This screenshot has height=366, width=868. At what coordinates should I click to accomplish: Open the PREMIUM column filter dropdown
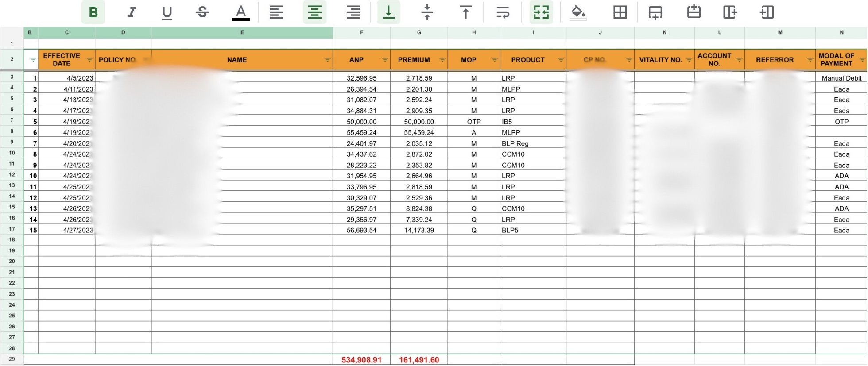click(442, 60)
